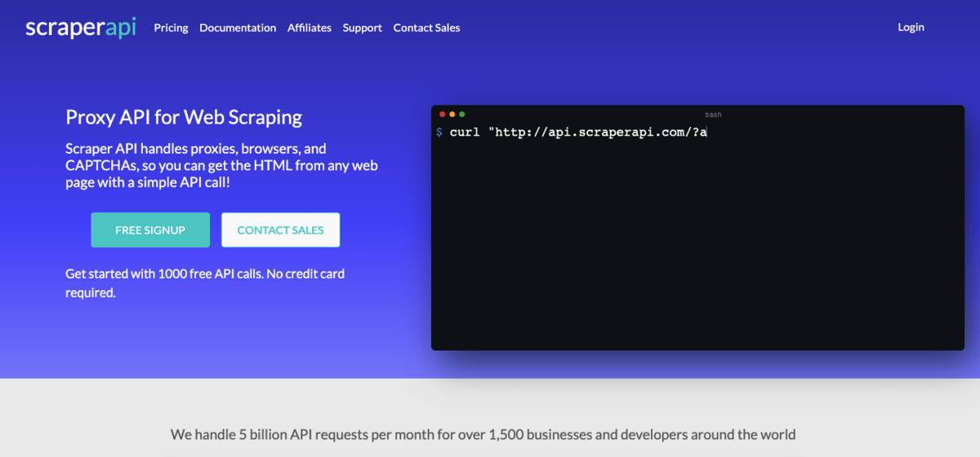Click the scraperapi logo

pyautogui.click(x=80, y=27)
